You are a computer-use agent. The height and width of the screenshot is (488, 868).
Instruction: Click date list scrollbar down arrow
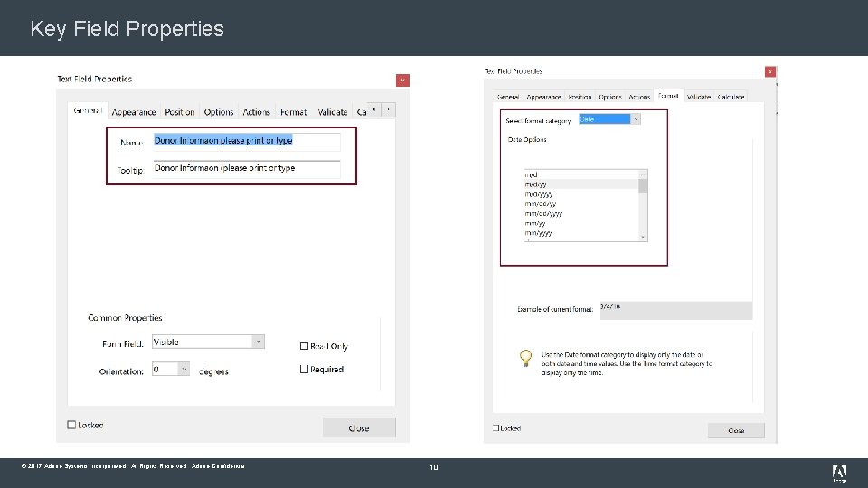[643, 237]
